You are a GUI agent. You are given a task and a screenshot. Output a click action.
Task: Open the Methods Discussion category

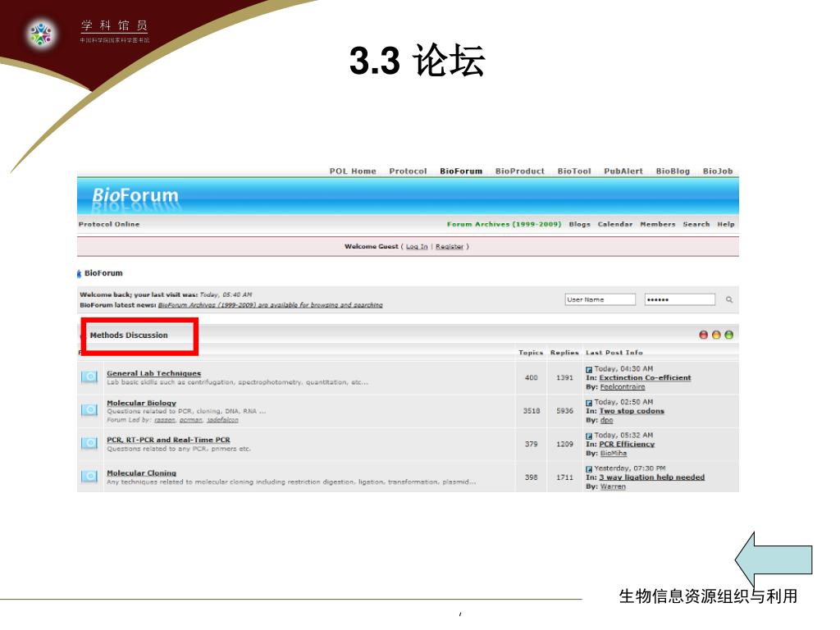click(129, 335)
